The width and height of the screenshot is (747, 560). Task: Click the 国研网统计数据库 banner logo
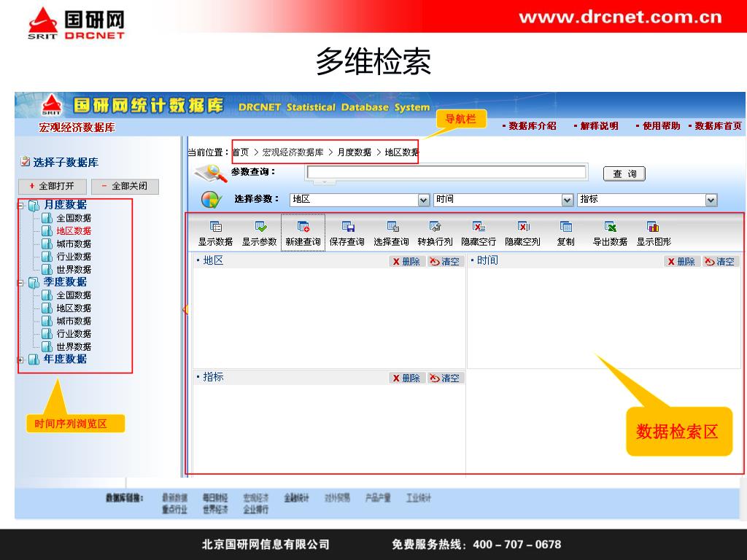[x=52, y=105]
